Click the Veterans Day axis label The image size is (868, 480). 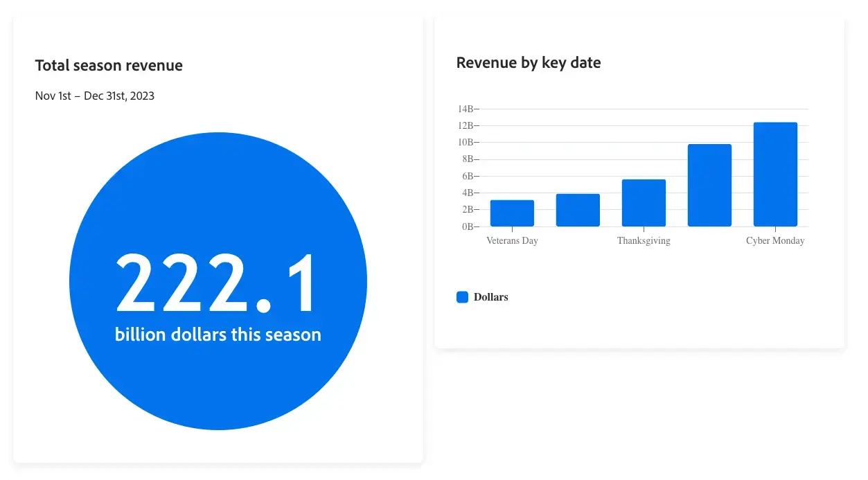(512, 240)
